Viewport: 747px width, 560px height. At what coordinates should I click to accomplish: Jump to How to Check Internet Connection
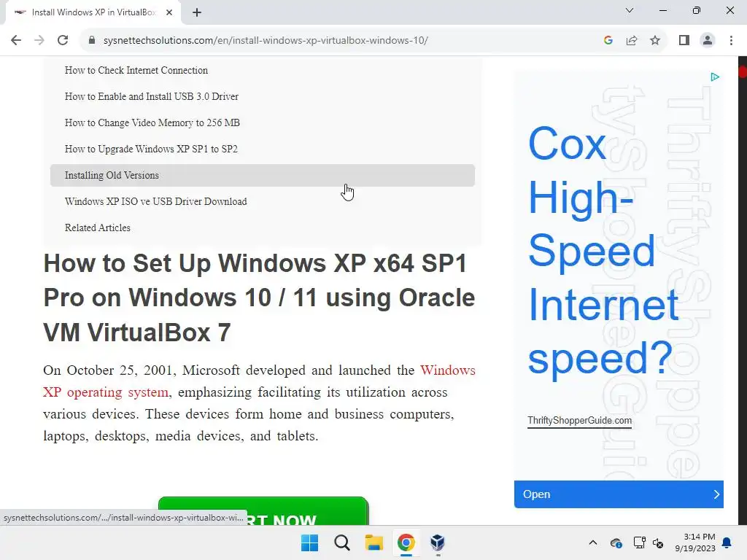[136, 71]
